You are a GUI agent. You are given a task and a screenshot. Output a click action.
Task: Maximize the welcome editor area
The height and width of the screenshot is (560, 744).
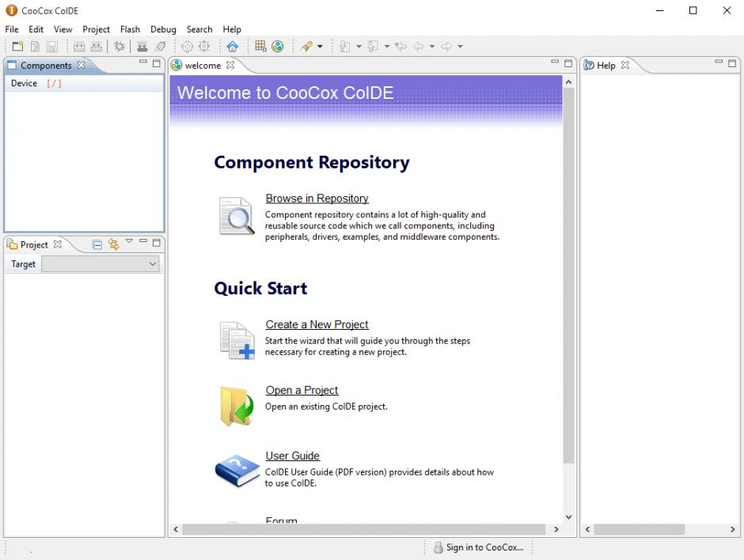[x=568, y=63]
